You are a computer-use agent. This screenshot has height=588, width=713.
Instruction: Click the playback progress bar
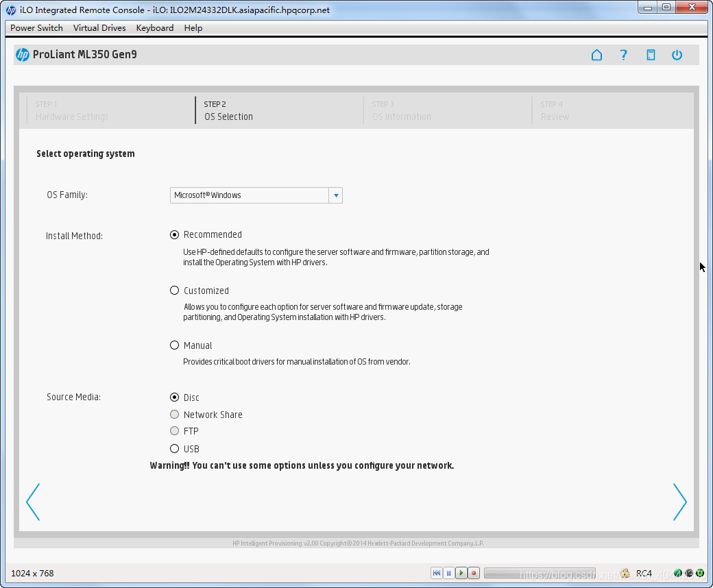(x=540, y=574)
